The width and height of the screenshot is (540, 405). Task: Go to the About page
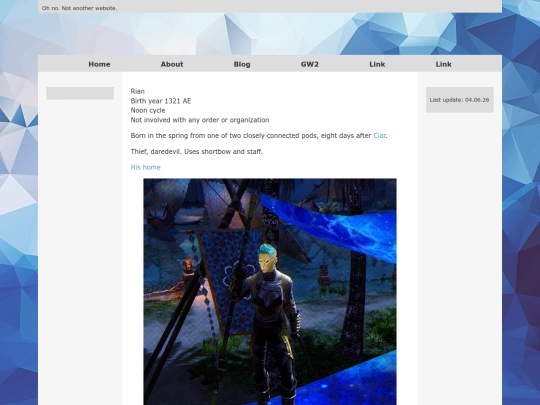[x=172, y=64]
